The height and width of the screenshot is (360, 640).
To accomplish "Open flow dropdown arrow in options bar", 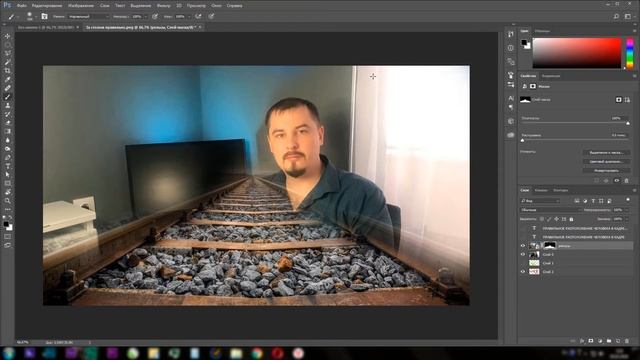I will coord(189,17).
